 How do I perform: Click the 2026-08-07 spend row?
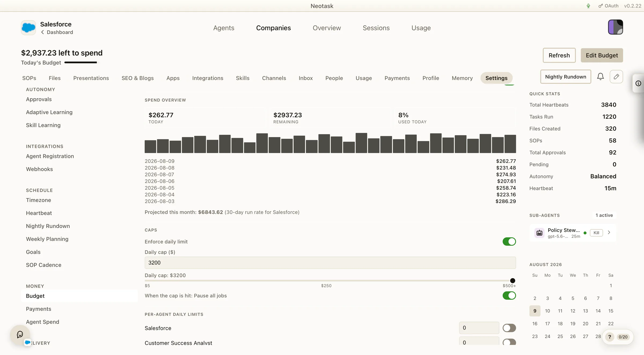(x=330, y=175)
